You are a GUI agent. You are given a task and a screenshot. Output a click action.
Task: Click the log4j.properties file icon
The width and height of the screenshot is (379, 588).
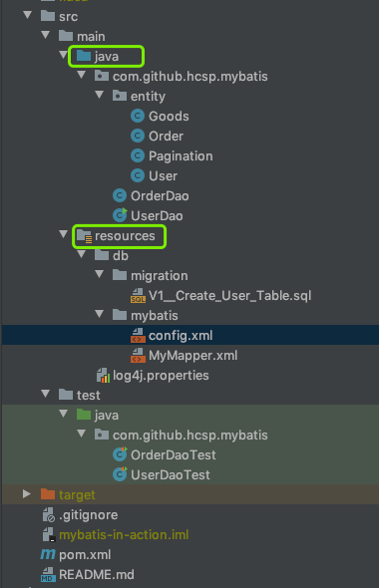(103, 376)
